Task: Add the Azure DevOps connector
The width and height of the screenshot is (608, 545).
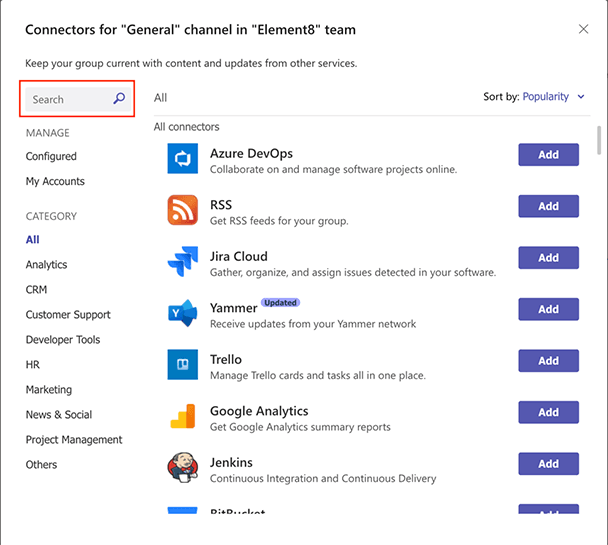Action: [x=548, y=155]
